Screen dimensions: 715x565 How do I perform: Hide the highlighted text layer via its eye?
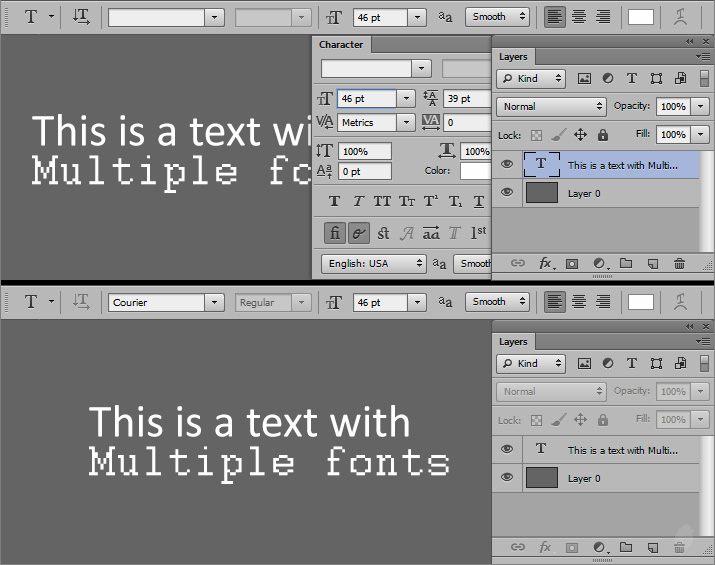(508, 165)
